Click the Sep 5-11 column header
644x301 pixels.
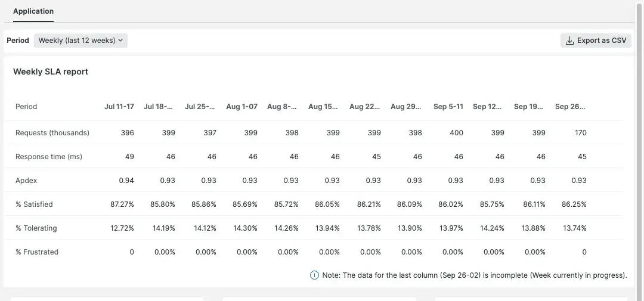(448, 107)
